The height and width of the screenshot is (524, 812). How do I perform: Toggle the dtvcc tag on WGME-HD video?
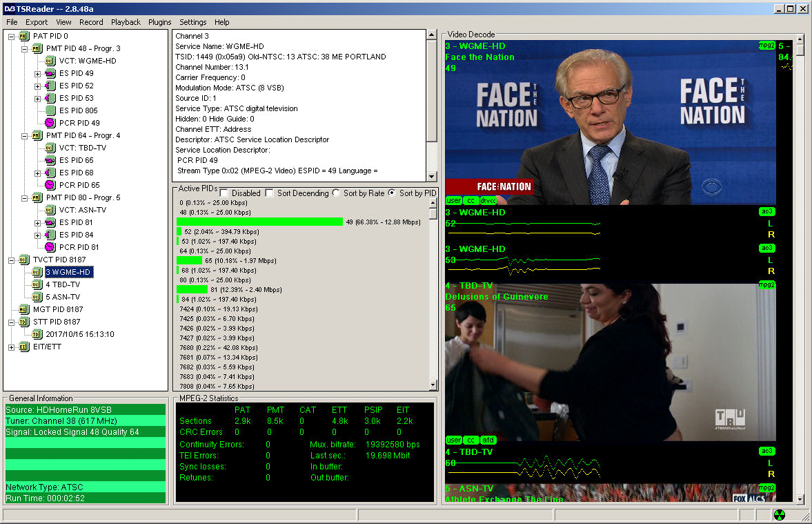point(488,201)
